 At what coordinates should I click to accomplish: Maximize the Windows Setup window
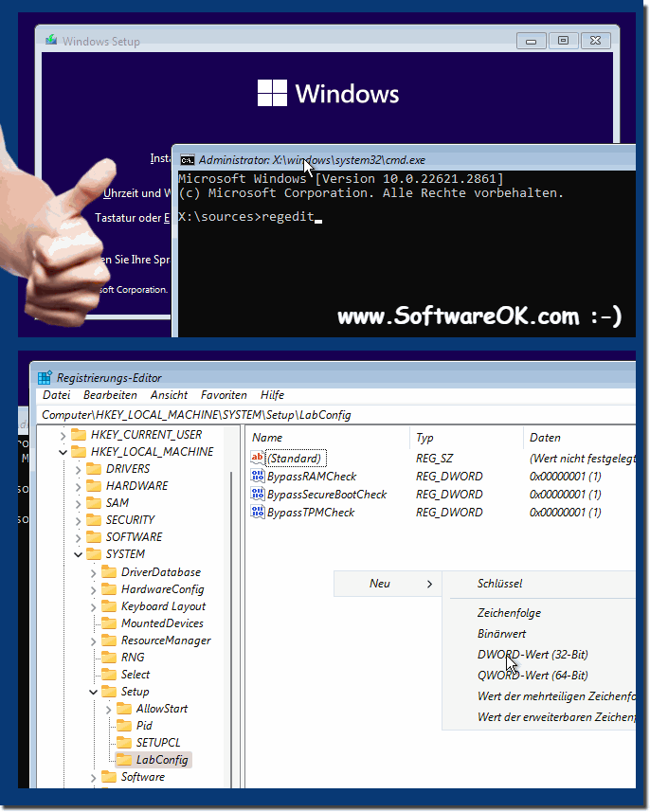[563, 41]
